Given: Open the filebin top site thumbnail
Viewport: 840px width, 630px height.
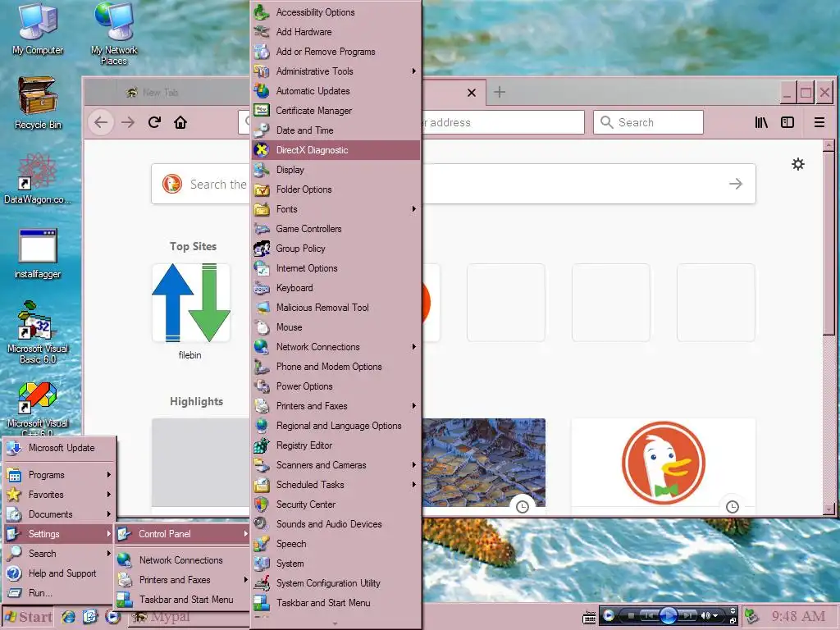Looking at the screenshot, I should (x=190, y=303).
